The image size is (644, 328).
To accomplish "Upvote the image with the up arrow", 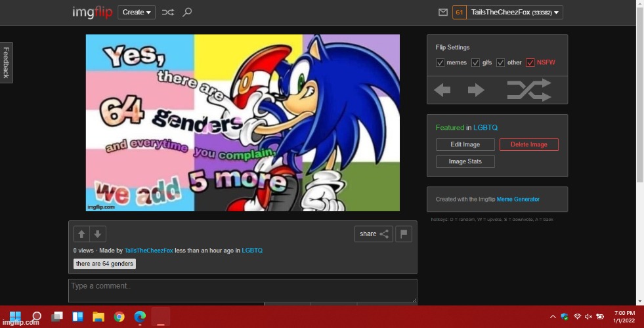I will pos(82,234).
